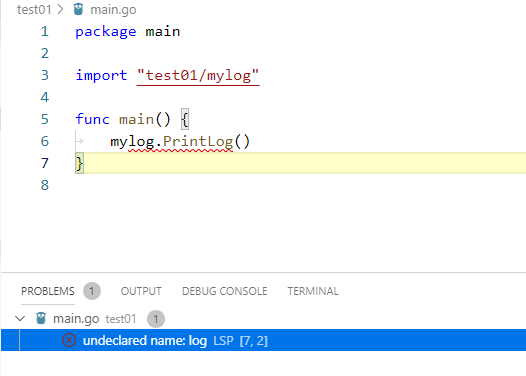Click 'main' package name on line 1
526x376 pixels.
point(163,32)
